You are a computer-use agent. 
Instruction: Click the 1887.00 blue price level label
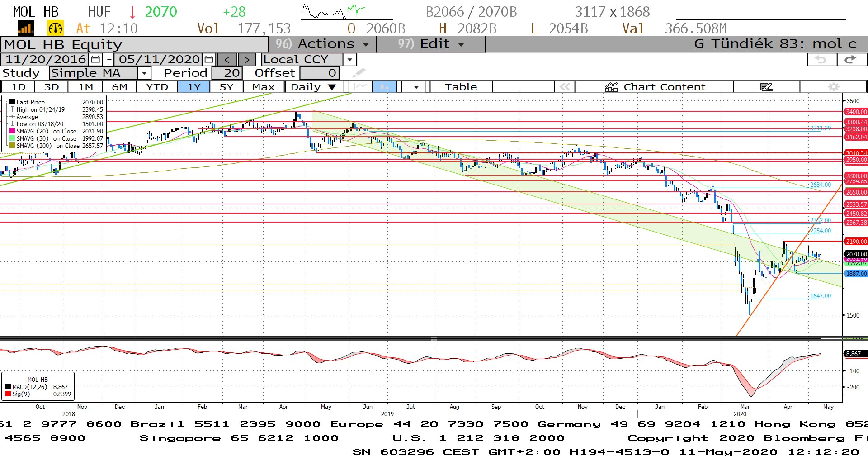click(x=856, y=273)
